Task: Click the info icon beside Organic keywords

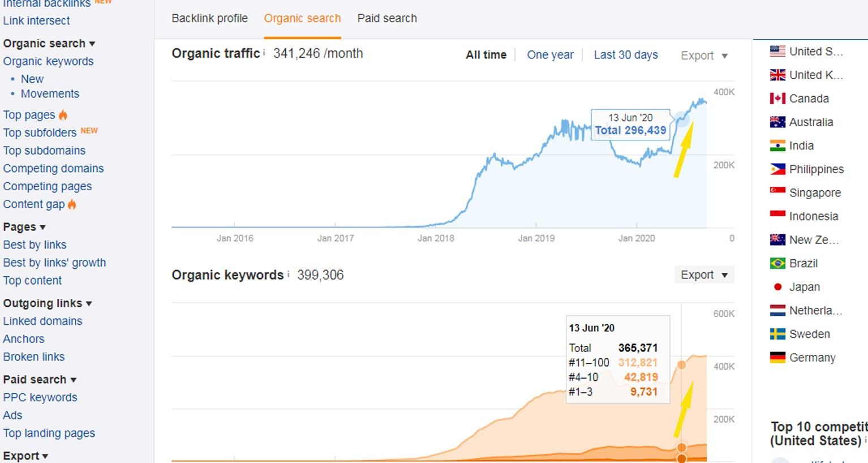Action: coord(289,272)
